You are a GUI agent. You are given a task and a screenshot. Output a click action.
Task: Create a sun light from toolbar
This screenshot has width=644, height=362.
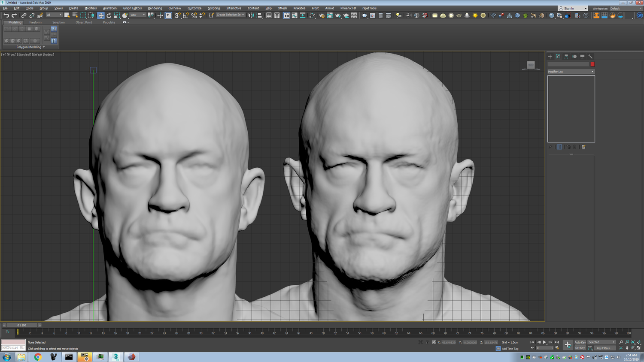(x=475, y=15)
